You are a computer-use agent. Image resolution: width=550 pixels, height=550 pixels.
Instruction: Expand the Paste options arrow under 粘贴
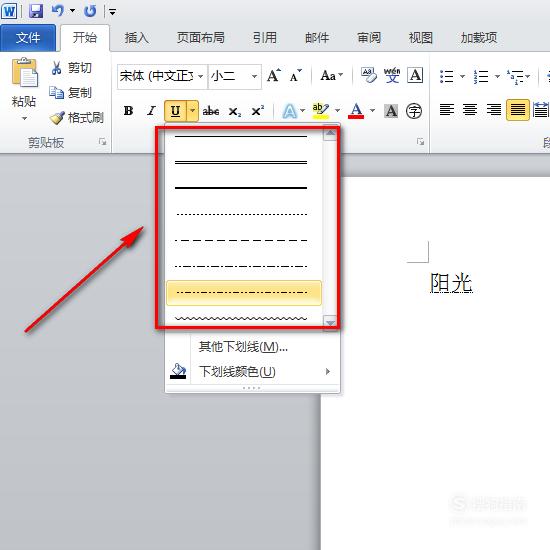(x=24, y=119)
